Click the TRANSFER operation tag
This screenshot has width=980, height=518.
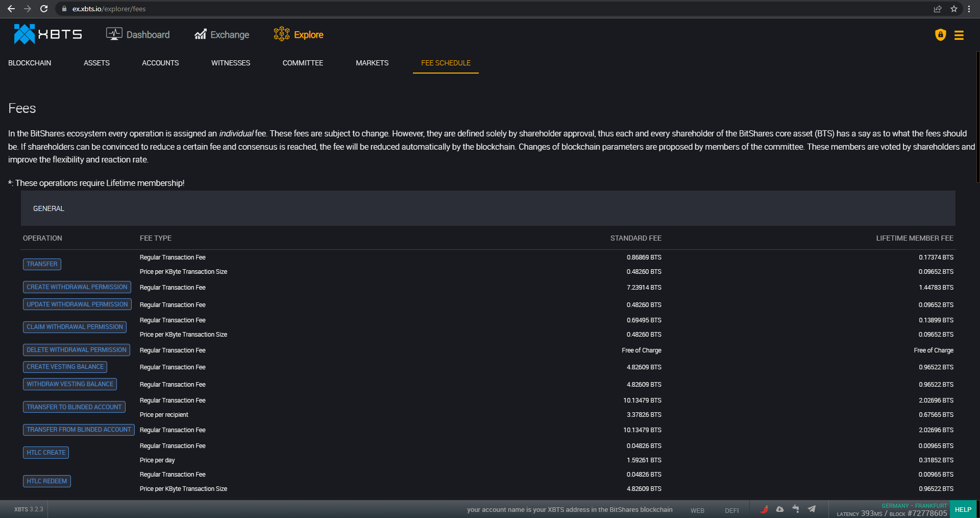[x=42, y=264]
